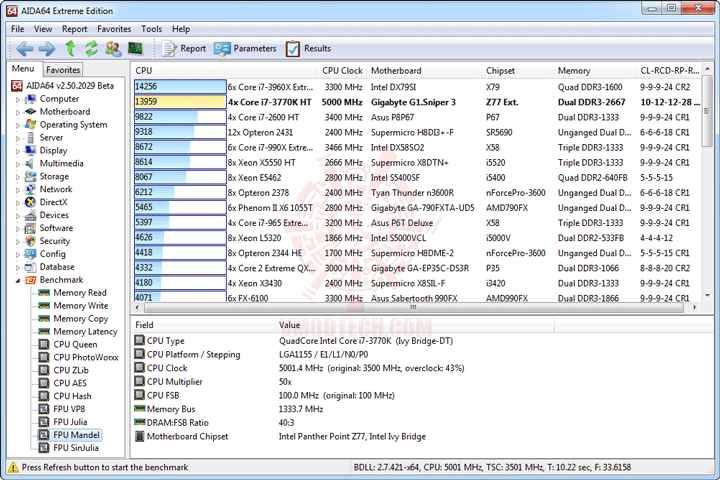Collapse the Benchmark tree node

click(x=18, y=280)
